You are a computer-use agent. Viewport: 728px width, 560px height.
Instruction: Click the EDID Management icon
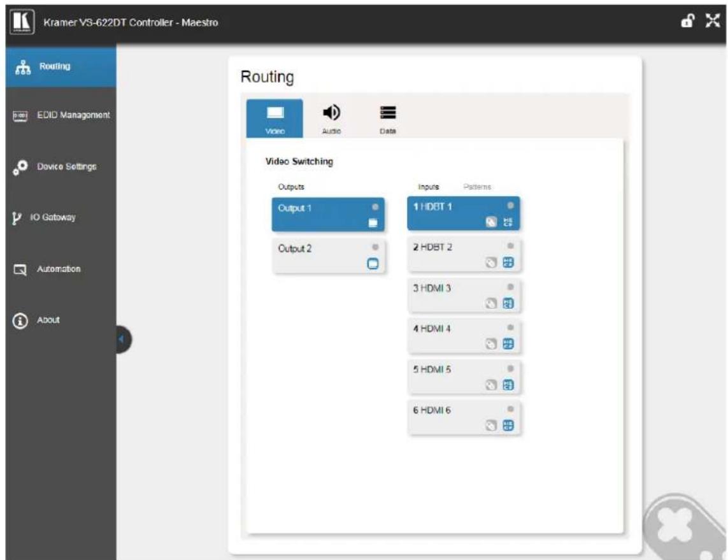20,115
